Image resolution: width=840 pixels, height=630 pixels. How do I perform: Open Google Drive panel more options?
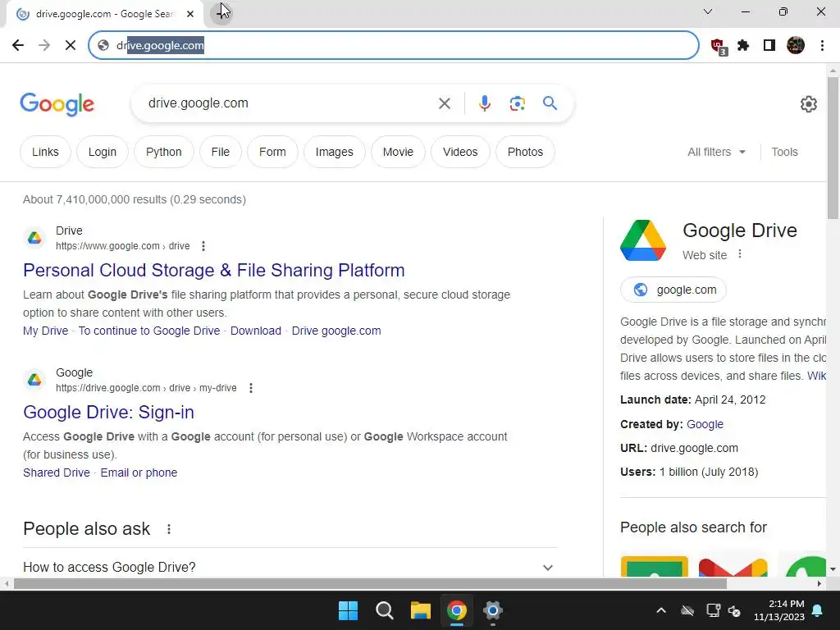pyautogui.click(x=740, y=254)
